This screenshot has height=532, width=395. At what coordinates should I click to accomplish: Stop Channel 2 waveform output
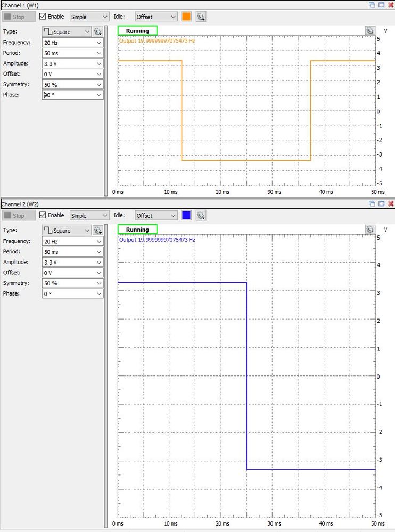point(19,216)
